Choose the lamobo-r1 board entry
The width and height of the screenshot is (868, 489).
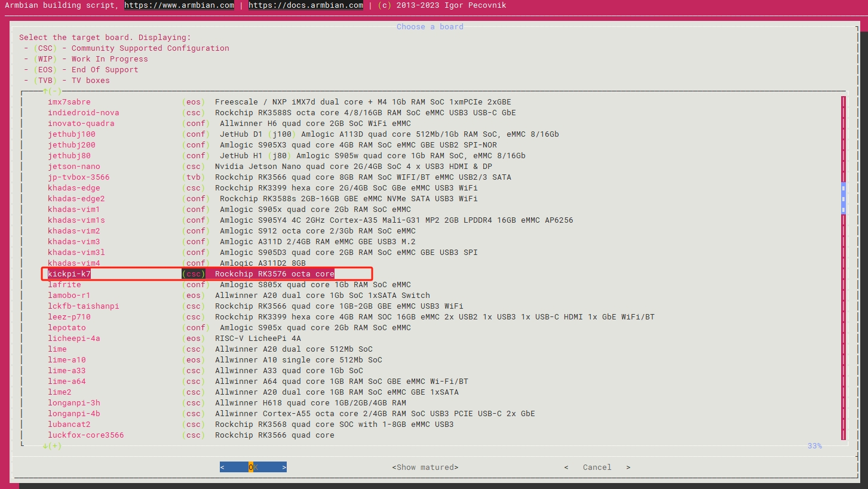coord(69,296)
